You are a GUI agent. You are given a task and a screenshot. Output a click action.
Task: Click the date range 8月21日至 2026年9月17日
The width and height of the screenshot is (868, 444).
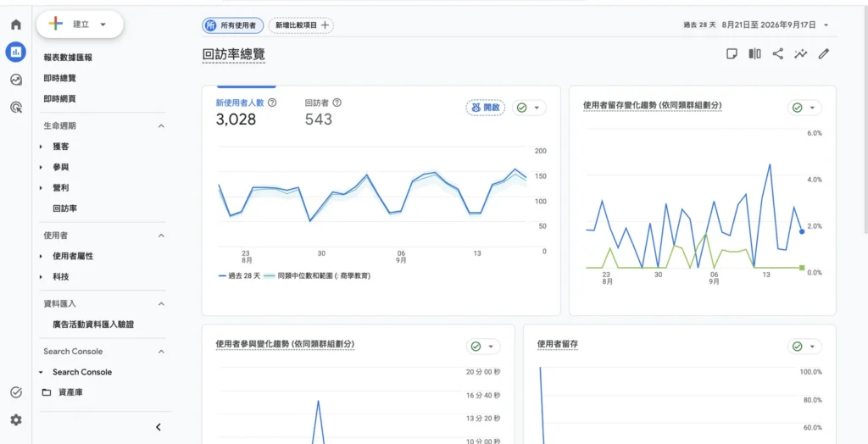769,25
